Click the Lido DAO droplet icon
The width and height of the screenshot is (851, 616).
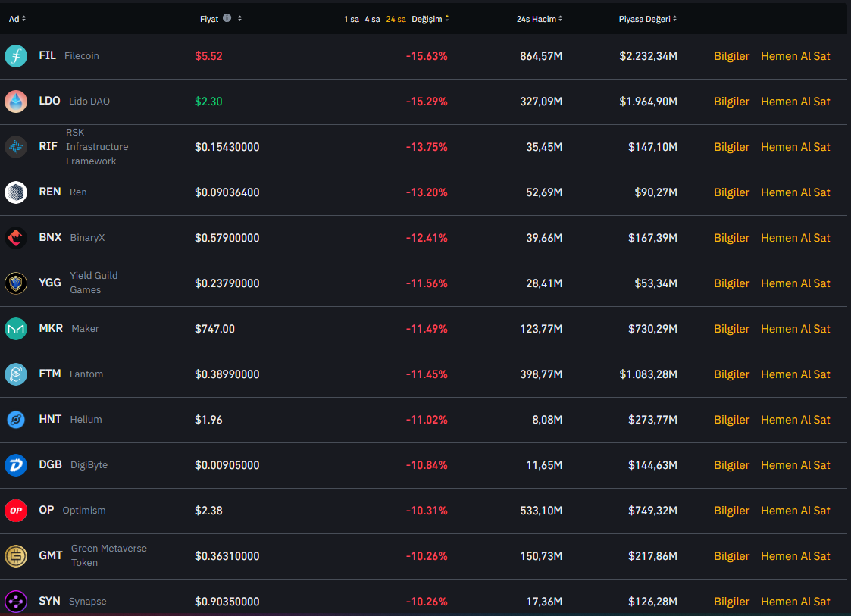click(16, 102)
